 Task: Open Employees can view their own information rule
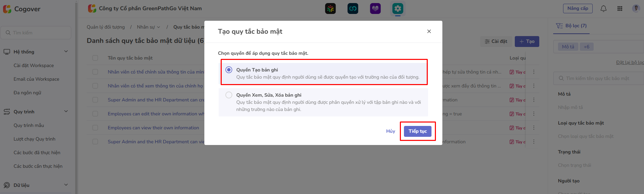(153, 128)
